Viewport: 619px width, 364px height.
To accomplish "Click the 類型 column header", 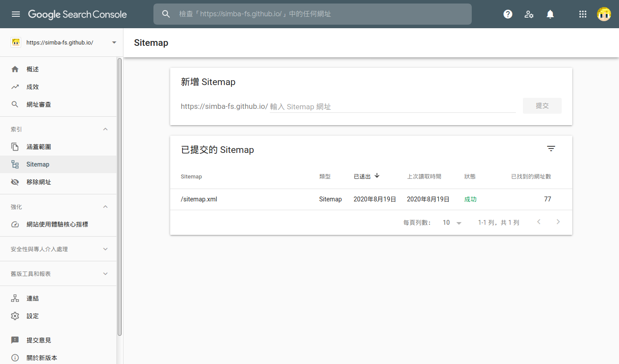I will click(325, 176).
